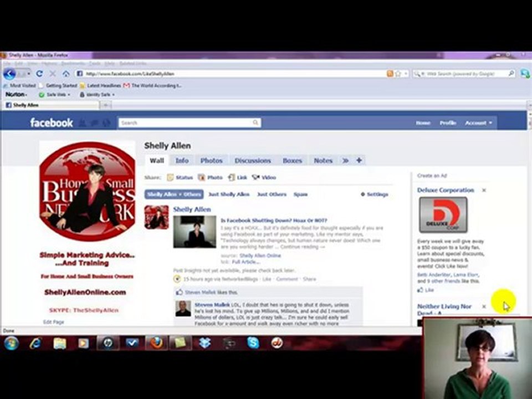
Task: Launch Internet Explorer from taskbar
Action: click(x=35, y=344)
